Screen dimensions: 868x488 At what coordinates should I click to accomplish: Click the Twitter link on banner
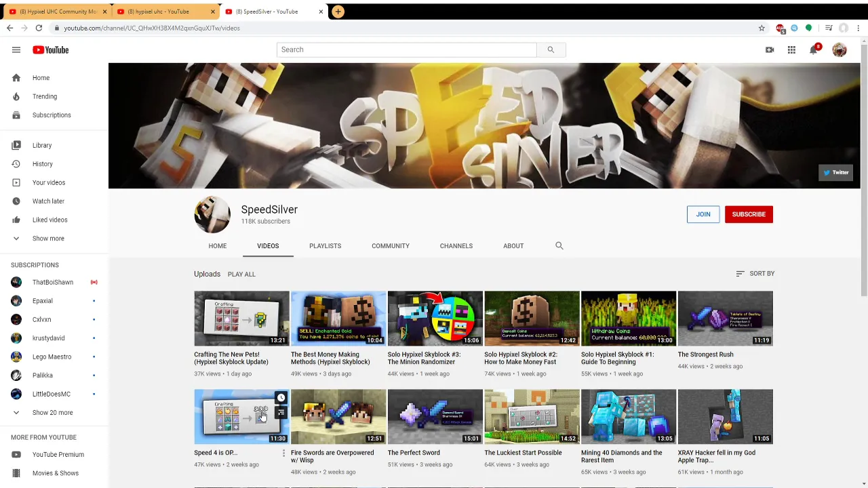pos(835,172)
